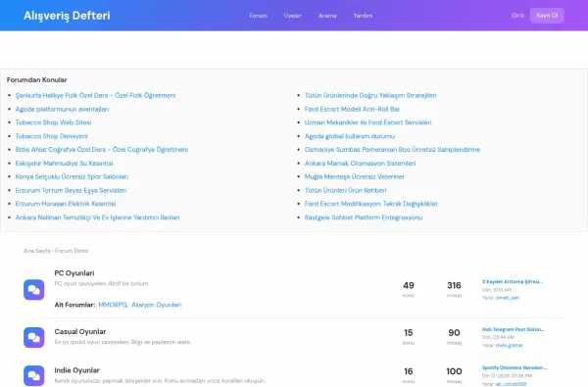Open author ismail_sarı profile link

(508, 298)
